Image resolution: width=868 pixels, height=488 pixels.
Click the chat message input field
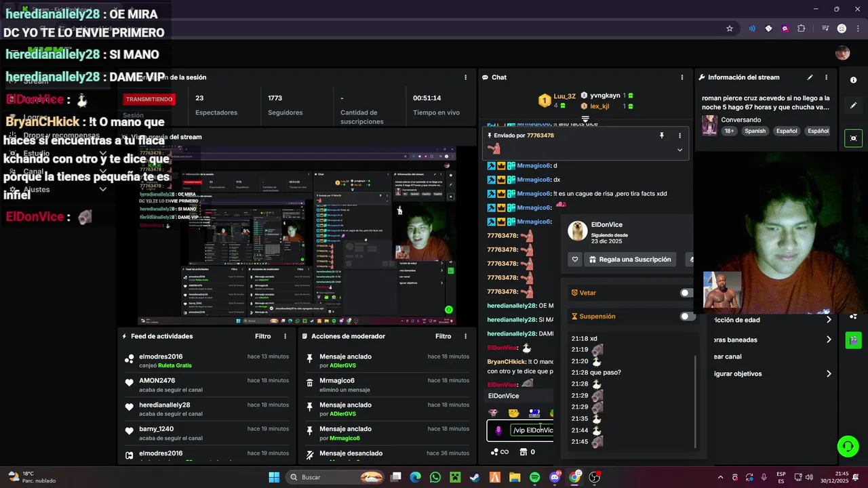pyautogui.click(x=532, y=430)
